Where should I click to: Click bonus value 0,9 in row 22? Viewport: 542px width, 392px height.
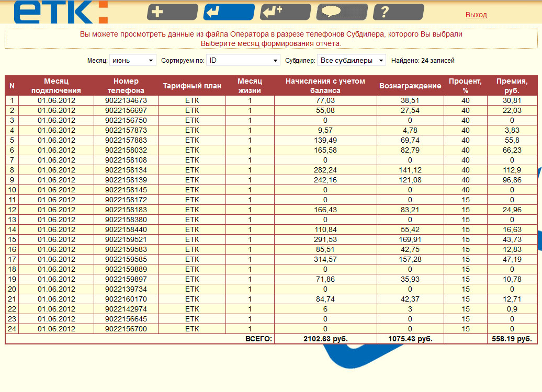click(x=512, y=309)
